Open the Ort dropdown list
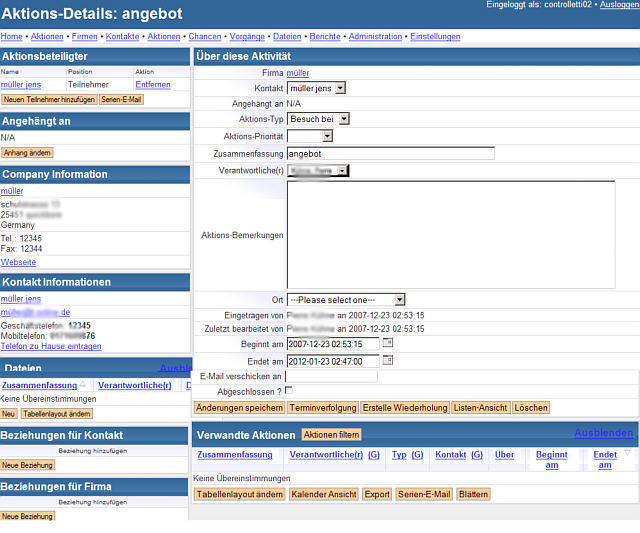 (x=346, y=299)
